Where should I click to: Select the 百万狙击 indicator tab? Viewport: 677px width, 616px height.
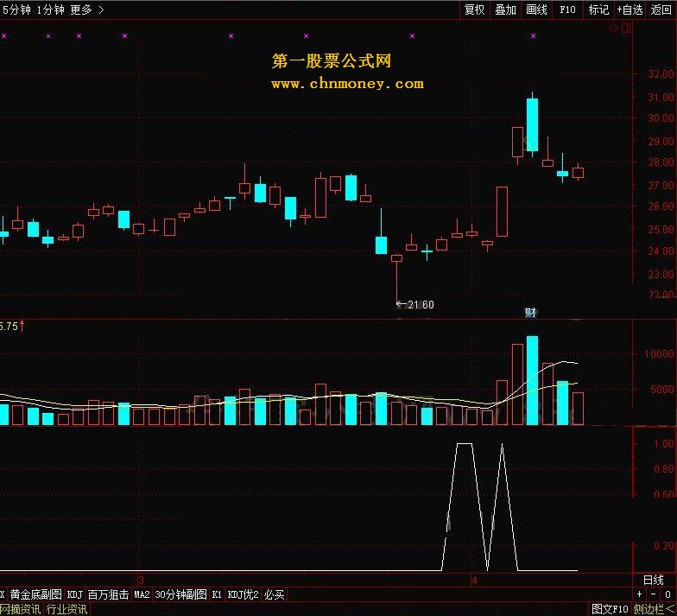[x=108, y=594]
